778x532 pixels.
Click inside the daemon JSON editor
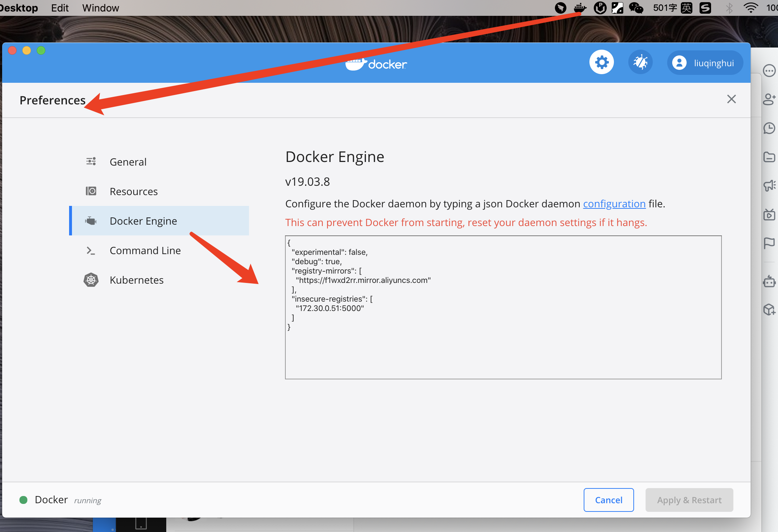503,307
